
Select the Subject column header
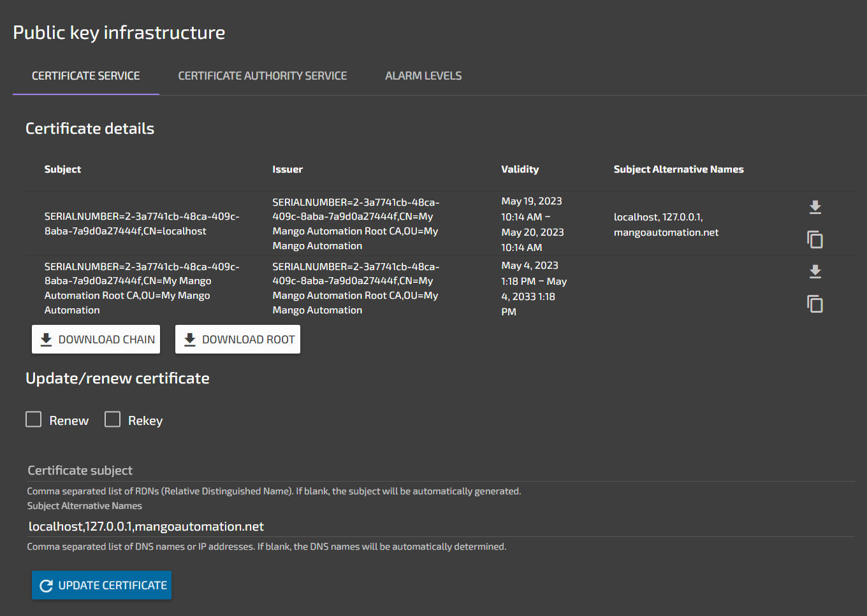click(62, 169)
